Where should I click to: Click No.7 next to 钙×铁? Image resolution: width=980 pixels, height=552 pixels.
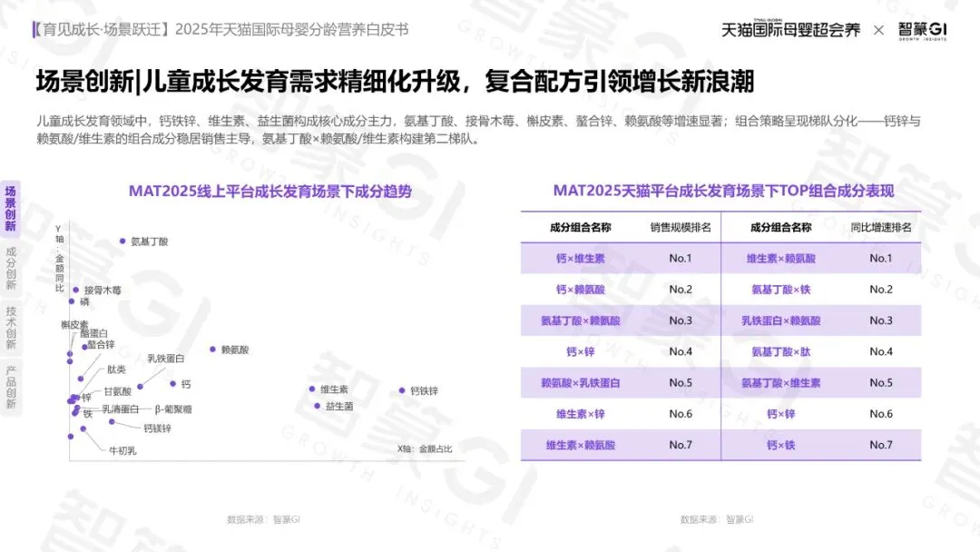point(880,445)
